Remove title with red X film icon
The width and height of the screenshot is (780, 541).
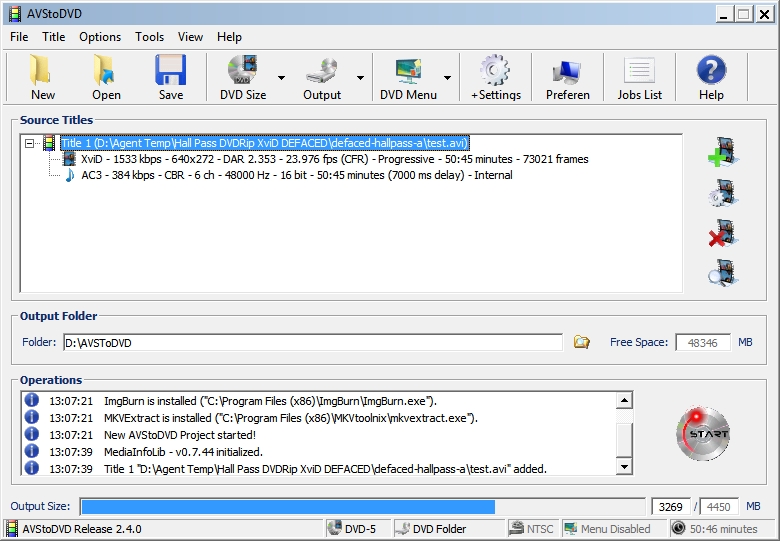(723, 233)
